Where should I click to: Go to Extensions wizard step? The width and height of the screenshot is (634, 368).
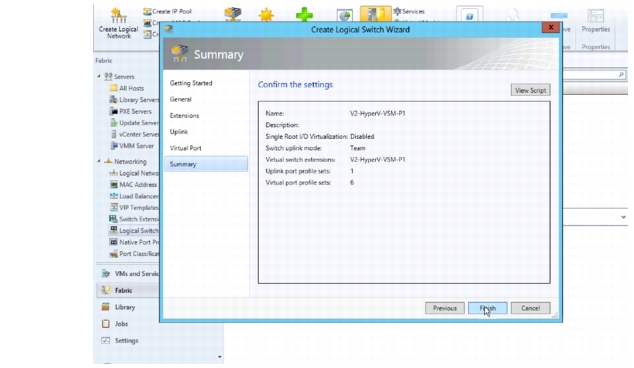pyautogui.click(x=184, y=115)
